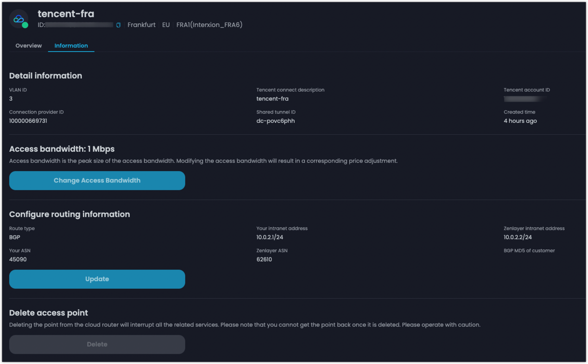Image resolution: width=588 pixels, height=364 pixels.
Task: Click the Delete access point button
Action: coord(97,345)
